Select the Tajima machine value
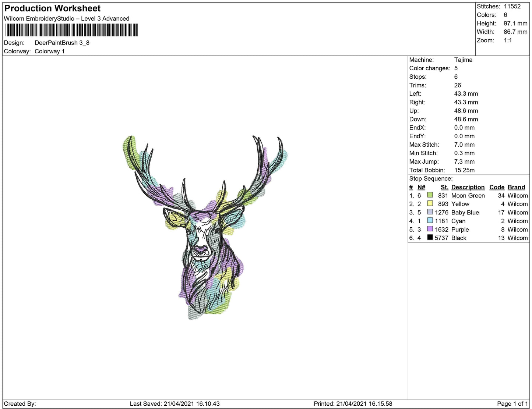 pyautogui.click(x=463, y=60)
